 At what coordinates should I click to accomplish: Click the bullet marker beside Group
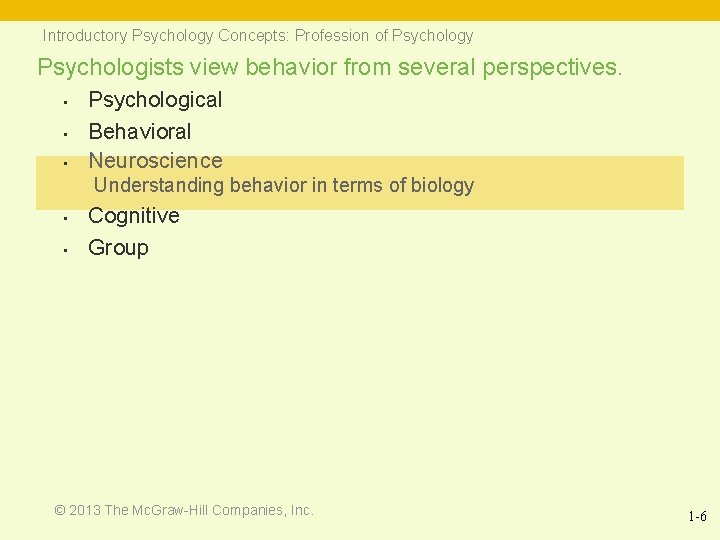62,249
